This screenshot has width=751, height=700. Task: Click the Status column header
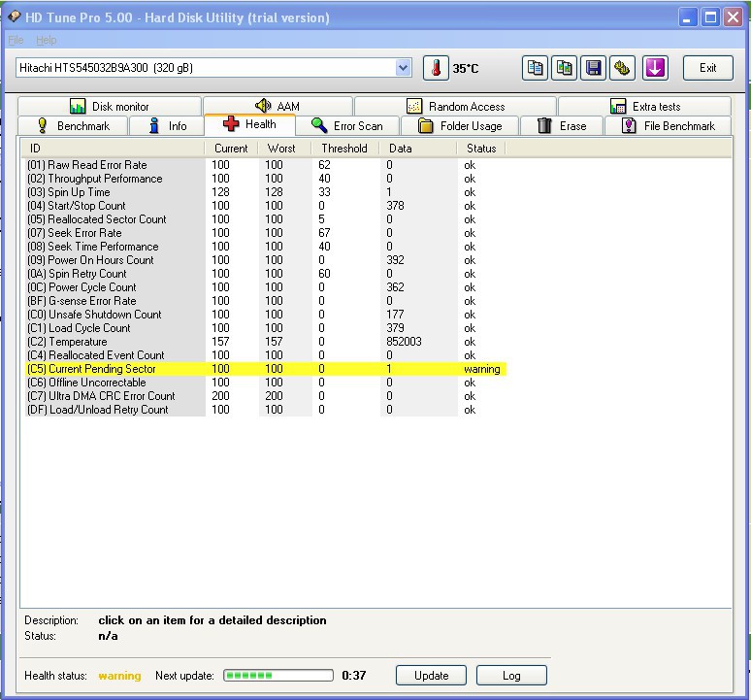(x=481, y=148)
